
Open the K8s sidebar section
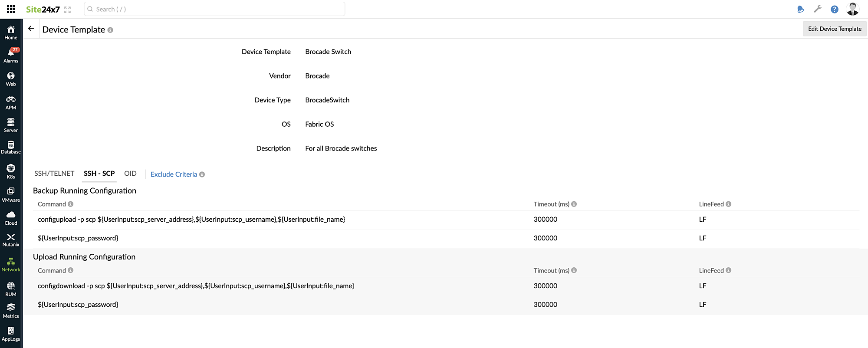[x=11, y=171]
